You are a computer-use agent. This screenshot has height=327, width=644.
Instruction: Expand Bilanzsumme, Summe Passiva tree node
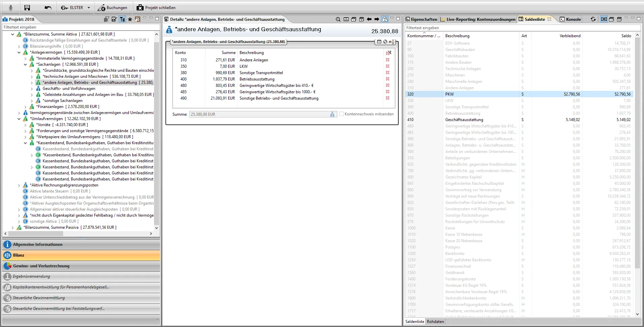coord(12,227)
